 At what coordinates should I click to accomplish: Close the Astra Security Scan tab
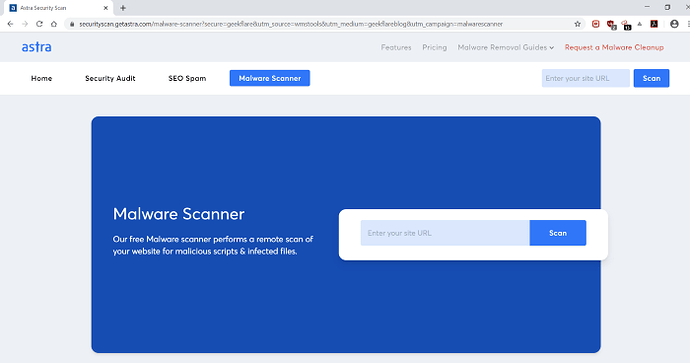(106, 8)
